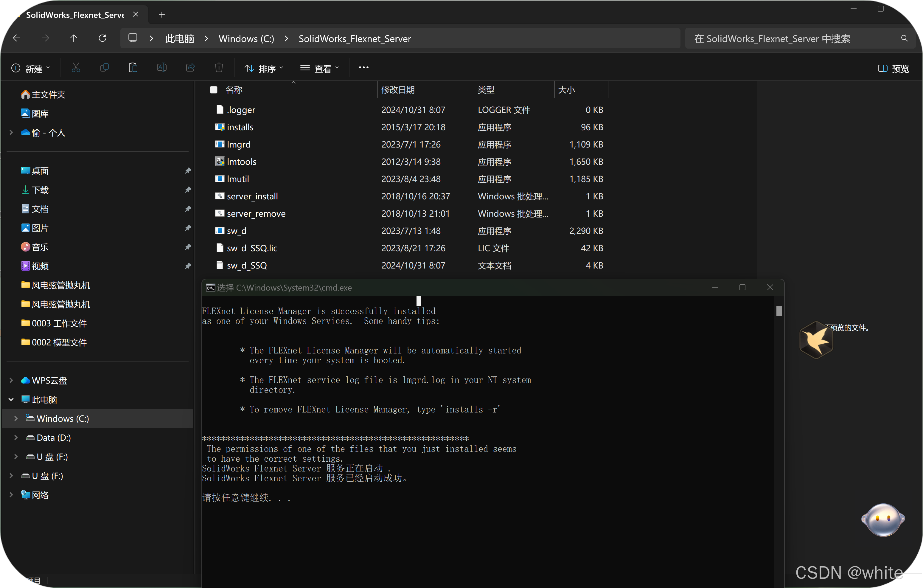Viewport: 923px width, 588px height.
Task: Click the Refresh button in navigation bar
Action: (x=102, y=38)
